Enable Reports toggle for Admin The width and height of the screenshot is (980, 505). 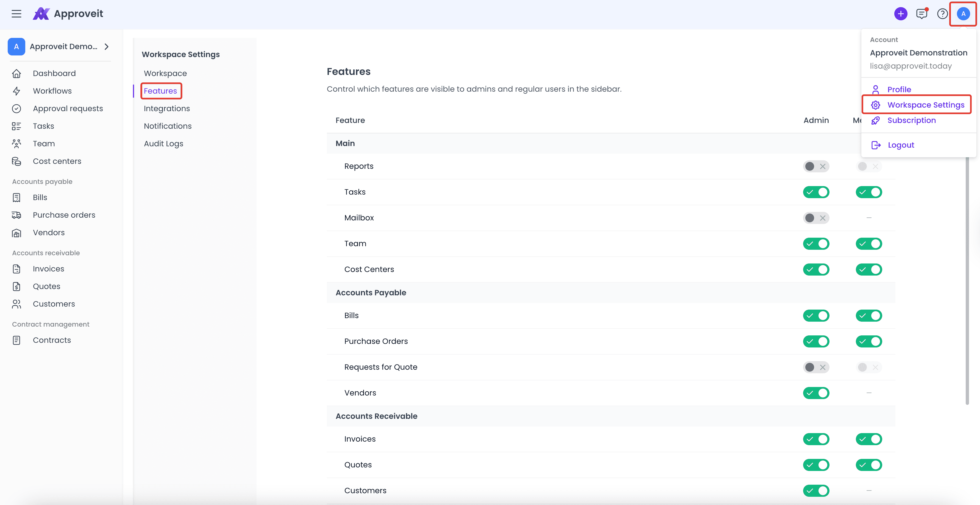pos(816,167)
